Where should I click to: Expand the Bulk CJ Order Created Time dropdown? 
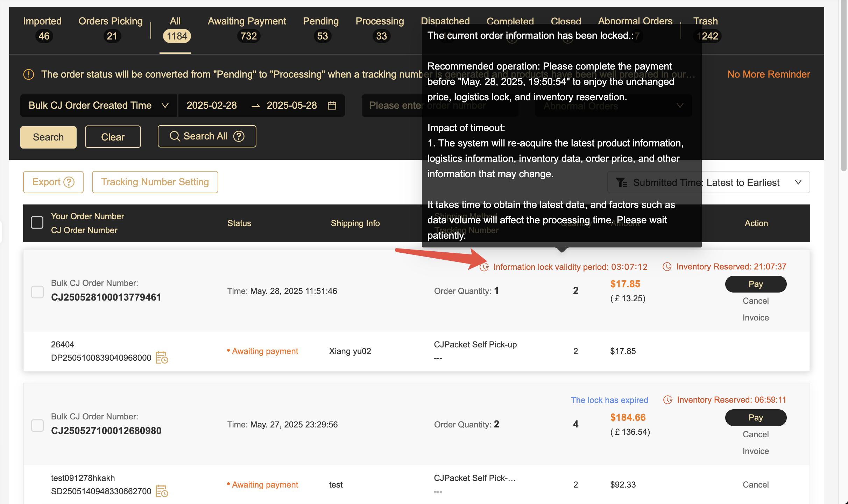[x=99, y=105]
